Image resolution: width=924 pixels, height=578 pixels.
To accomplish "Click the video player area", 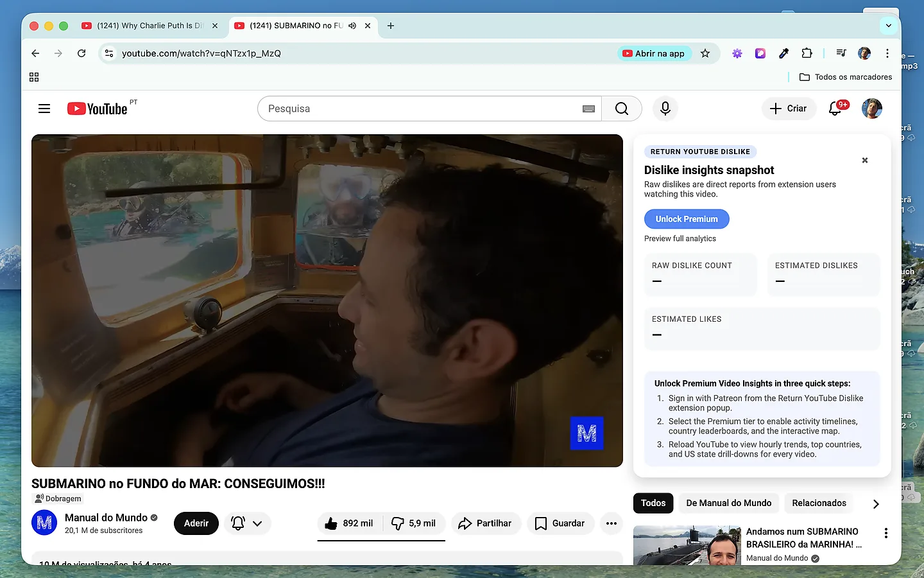I will coord(327,301).
